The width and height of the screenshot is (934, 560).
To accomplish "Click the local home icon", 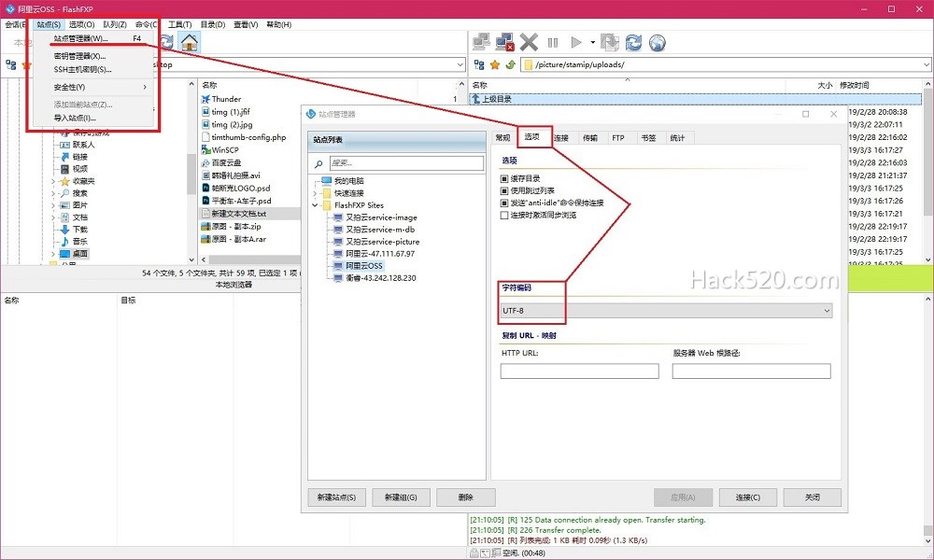I will [190, 42].
